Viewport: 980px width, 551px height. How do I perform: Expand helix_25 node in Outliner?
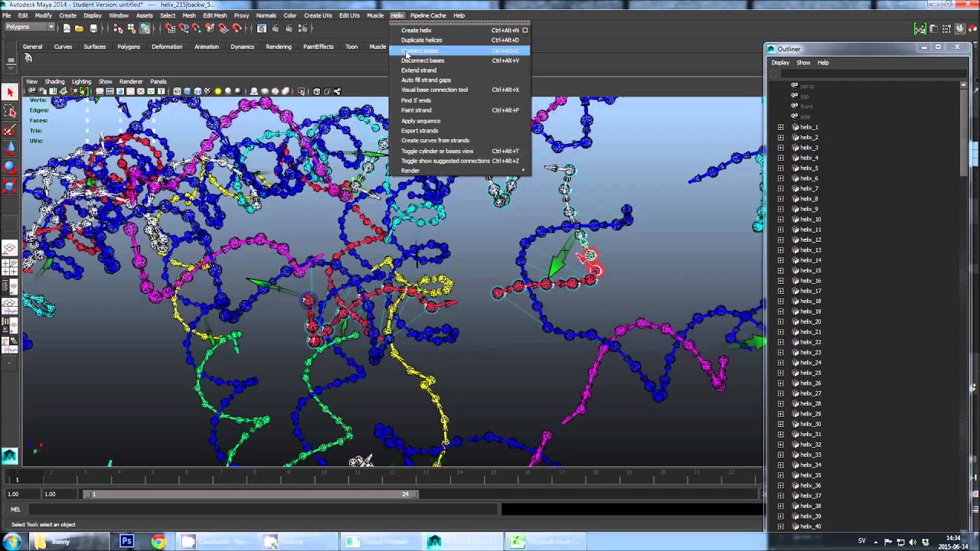[x=780, y=373]
